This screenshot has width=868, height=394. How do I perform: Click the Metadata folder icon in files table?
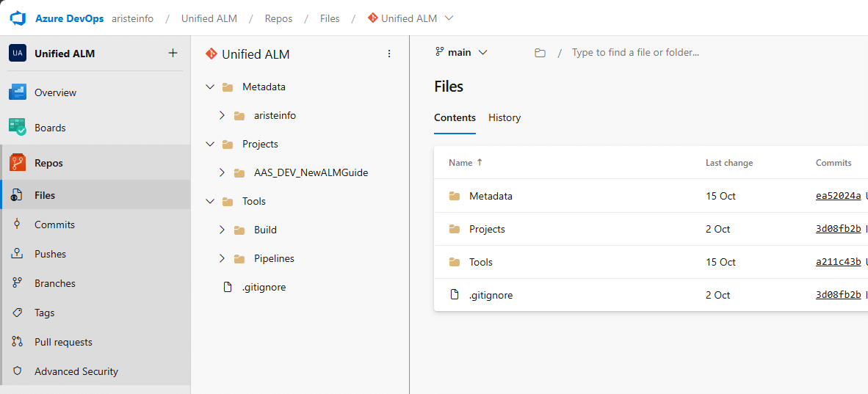(x=455, y=196)
